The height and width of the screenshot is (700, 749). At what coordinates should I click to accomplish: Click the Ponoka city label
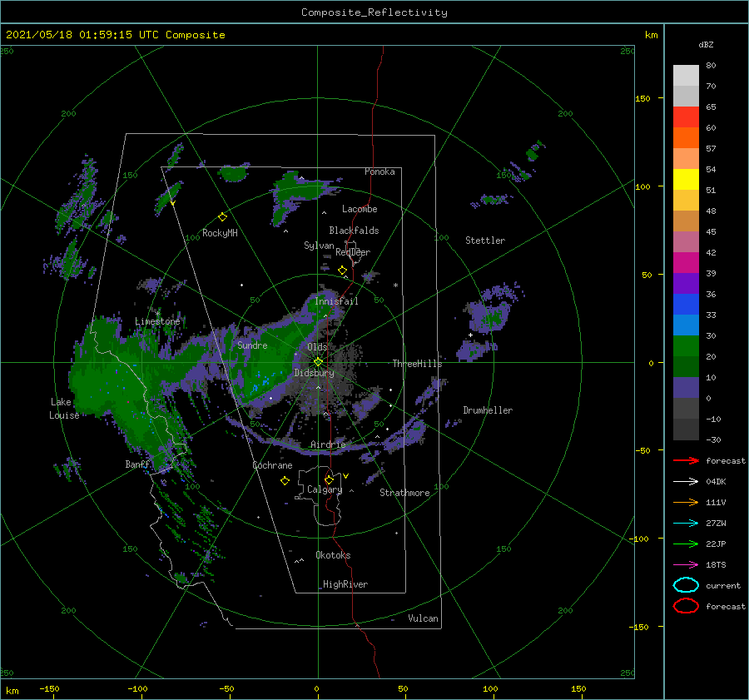pos(379,171)
